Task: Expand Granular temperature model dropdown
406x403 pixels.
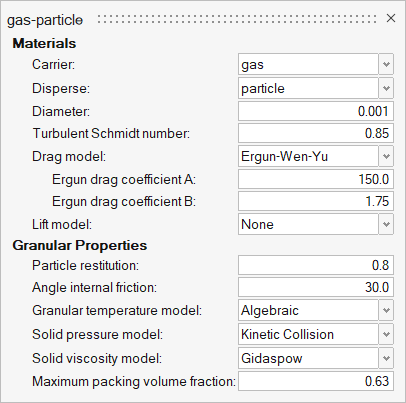Action: (x=386, y=310)
